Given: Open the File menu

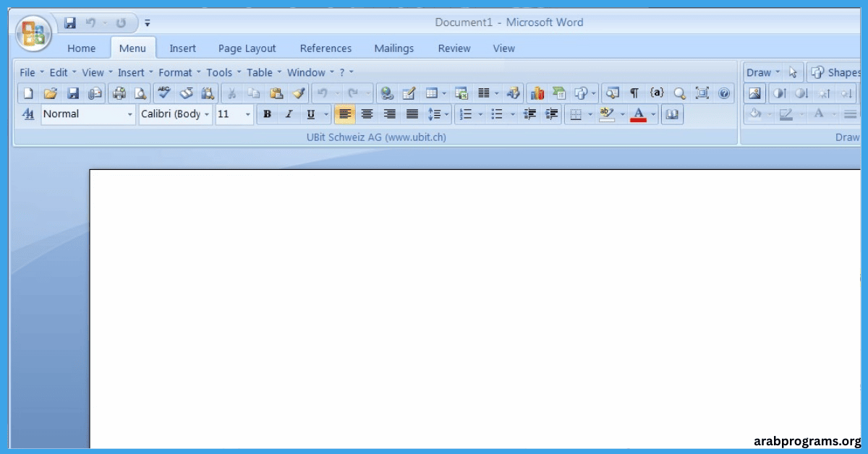Looking at the screenshot, I should tap(32, 72).
